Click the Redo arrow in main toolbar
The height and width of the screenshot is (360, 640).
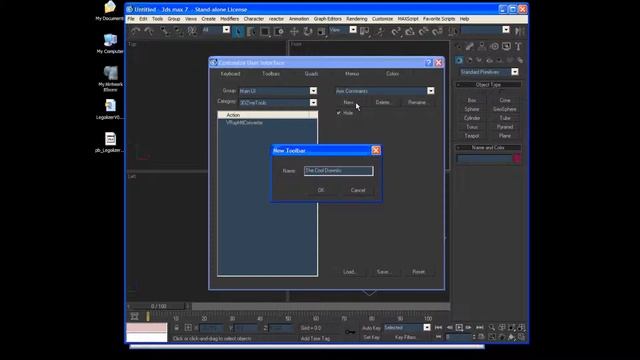[x=149, y=31]
